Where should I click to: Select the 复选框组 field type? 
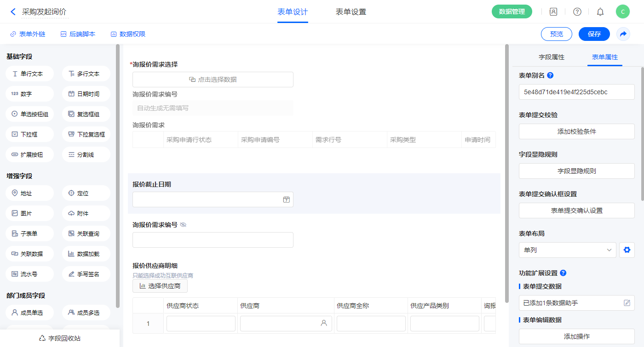point(86,114)
